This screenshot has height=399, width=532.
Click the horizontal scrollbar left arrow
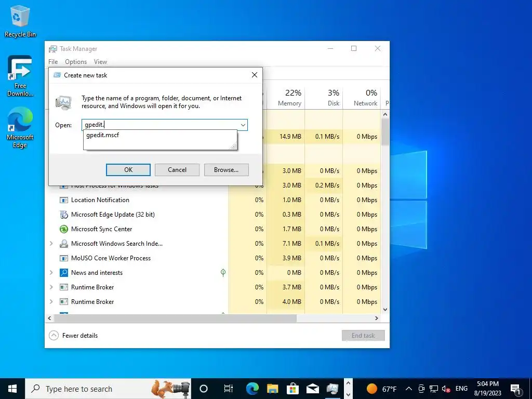49,318
